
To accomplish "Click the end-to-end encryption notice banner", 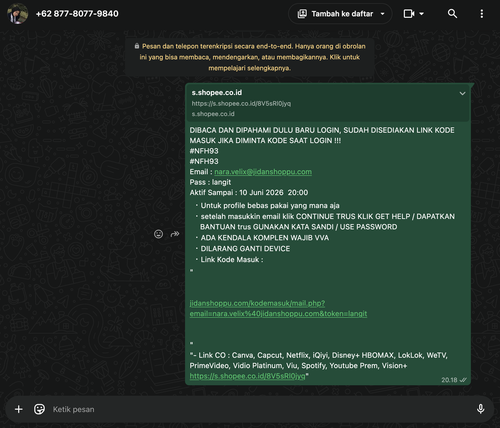I will click(x=250, y=57).
